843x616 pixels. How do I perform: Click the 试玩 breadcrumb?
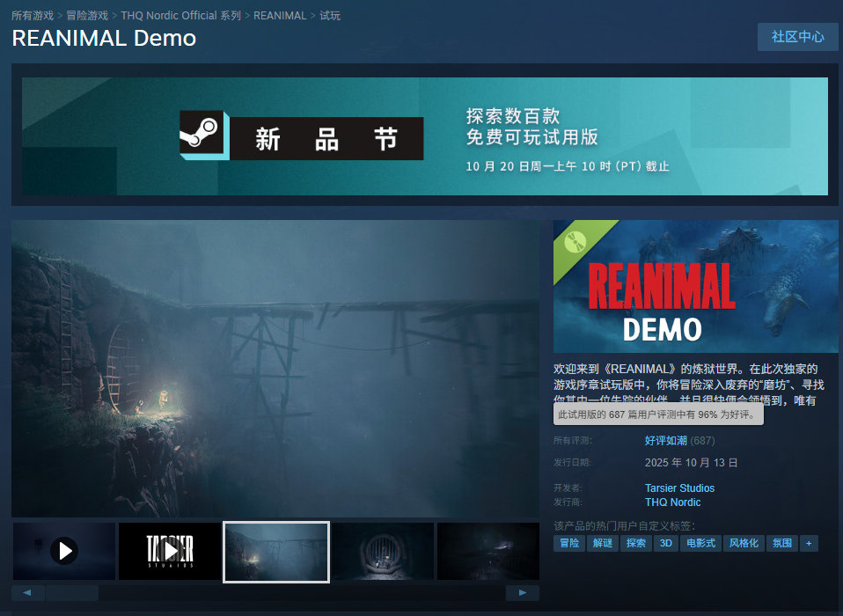(330, 16)
